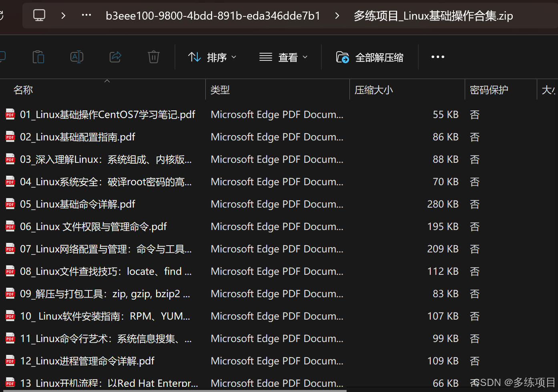Click the This PC monitor icon in address bar
Image resolution: width=558 pixels, height=392 pixels.
39,16
